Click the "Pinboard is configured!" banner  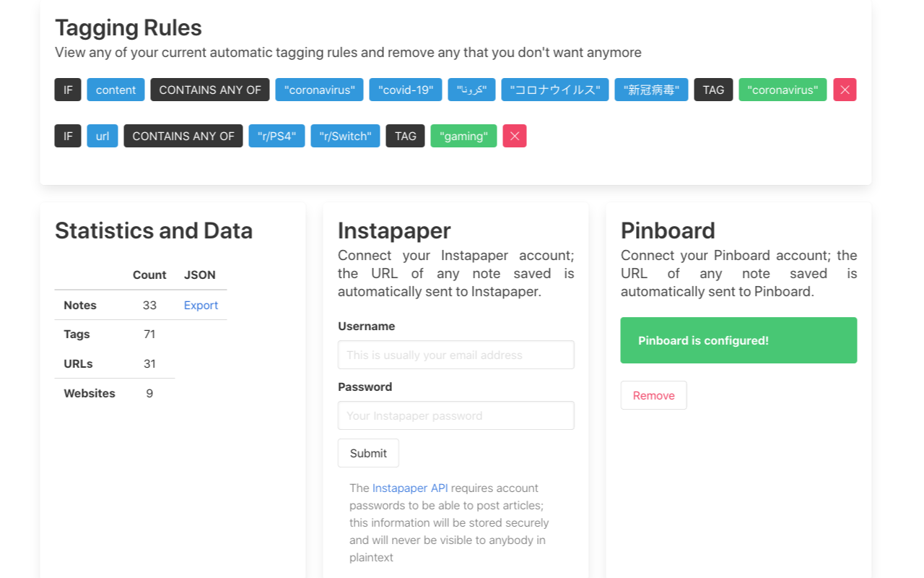[738, 340]
